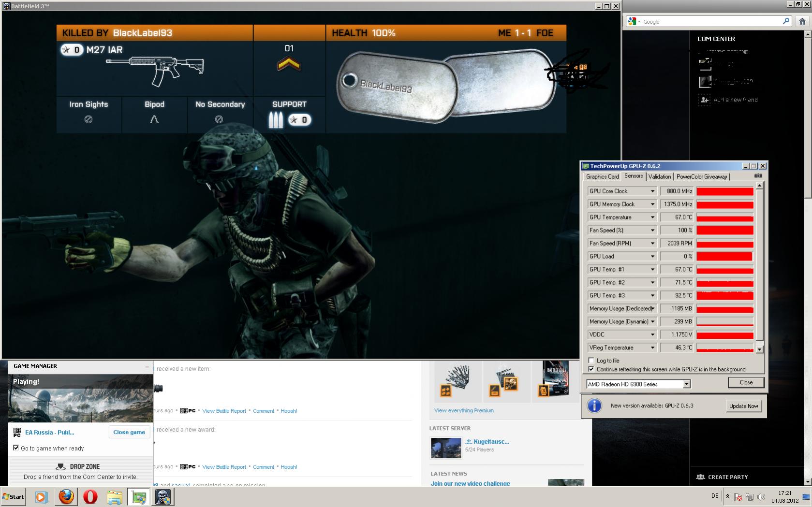Viewport: 812px width, 507px height.
Task: Open the GPU Memory Clock sensor dropdown
Action: [x=652, y=204]
